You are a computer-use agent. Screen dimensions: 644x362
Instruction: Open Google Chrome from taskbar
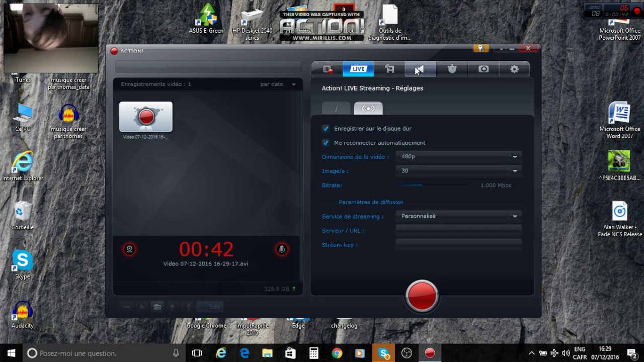[x=337, y=353]
